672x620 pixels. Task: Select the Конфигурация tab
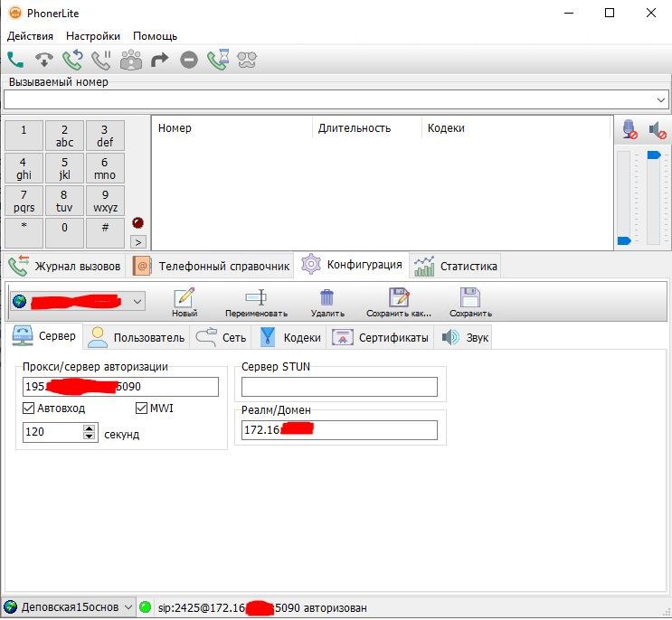coord(352,265)
